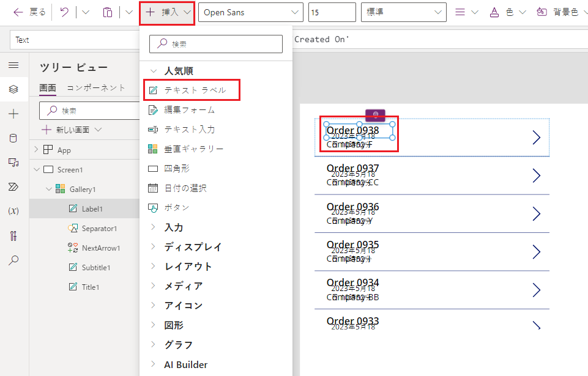Open the 挿入 (Insert) menu
Viewport: 588px width, 376px height.
(167, 13)
